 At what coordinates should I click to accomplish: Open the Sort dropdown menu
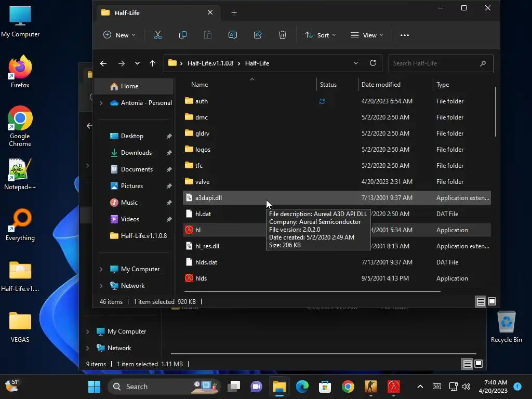tap(320, 35)
